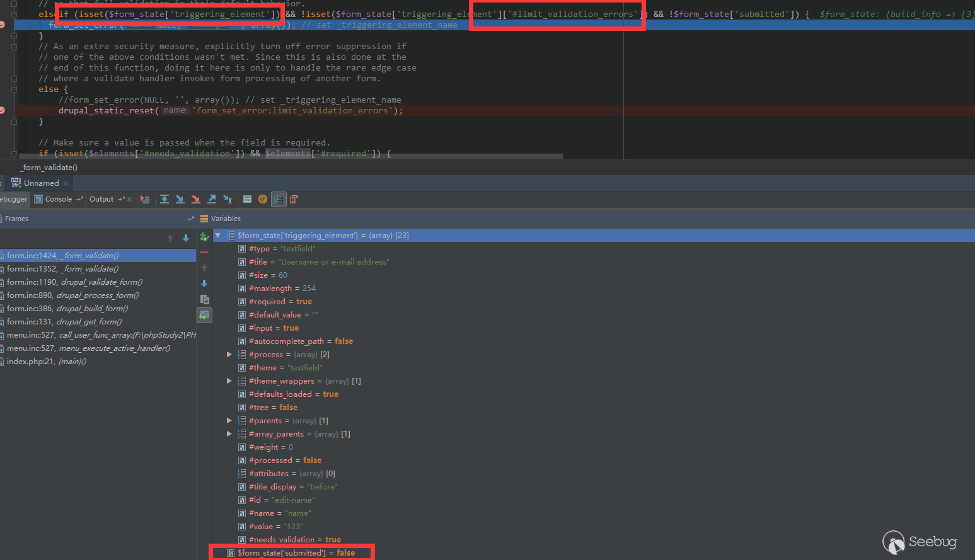Click the Run to Cursor icon

[228, 199]
